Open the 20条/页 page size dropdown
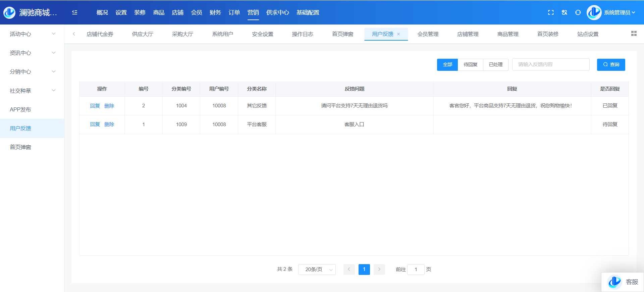644x292 pixels. point(317,270)
